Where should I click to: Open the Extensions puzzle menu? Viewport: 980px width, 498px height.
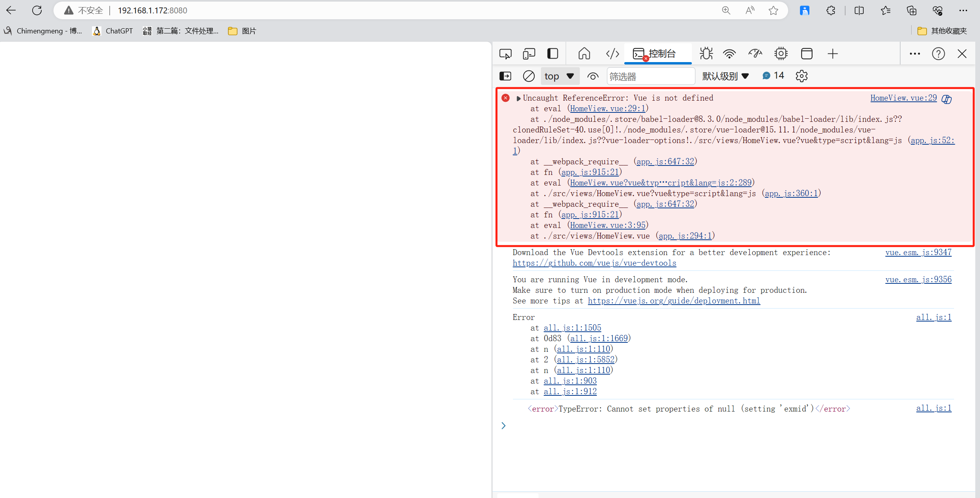coord(831,11)
